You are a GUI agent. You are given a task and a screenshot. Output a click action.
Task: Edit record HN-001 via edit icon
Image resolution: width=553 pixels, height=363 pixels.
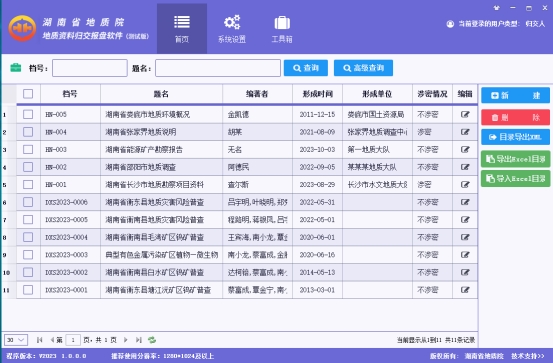pyautogui.click(x=465, y=184)
